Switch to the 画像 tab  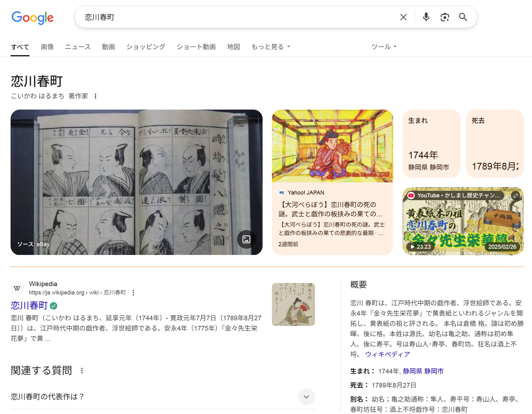click(47, 47)
